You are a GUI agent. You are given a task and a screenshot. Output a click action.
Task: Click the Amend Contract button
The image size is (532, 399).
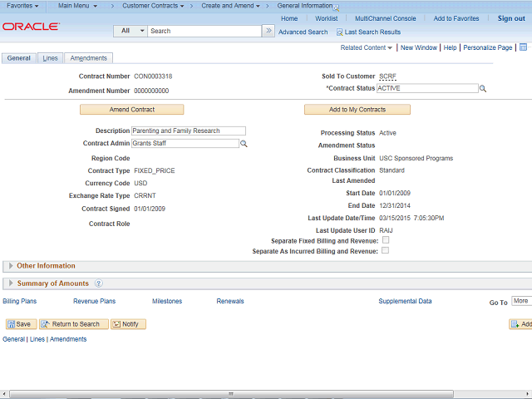tap(131, 110)
